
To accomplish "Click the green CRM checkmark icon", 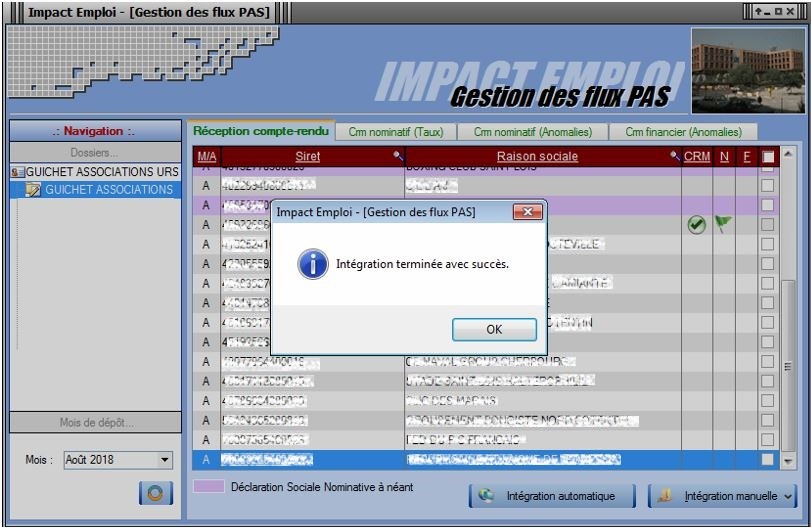I will 697,225.
